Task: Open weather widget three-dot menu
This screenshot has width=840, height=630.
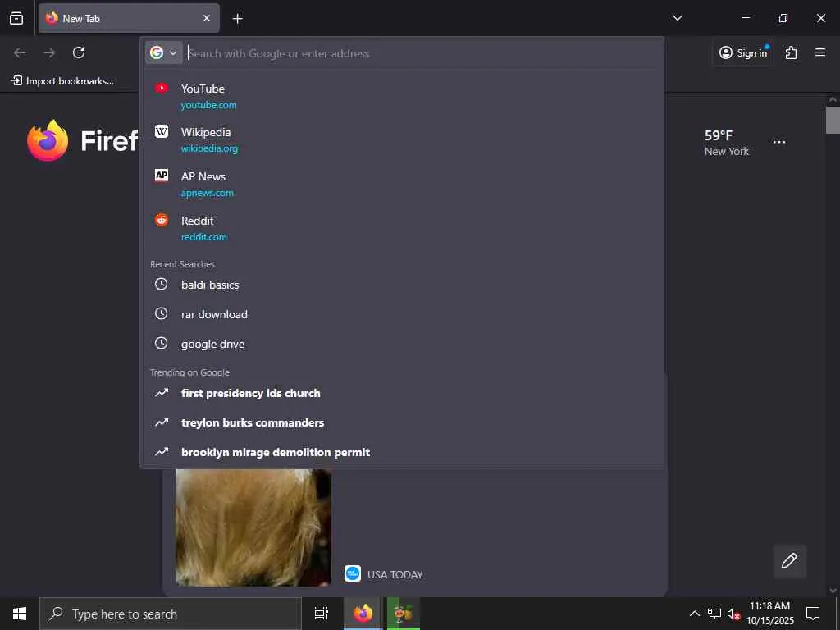Action: [x=779, y=143]
